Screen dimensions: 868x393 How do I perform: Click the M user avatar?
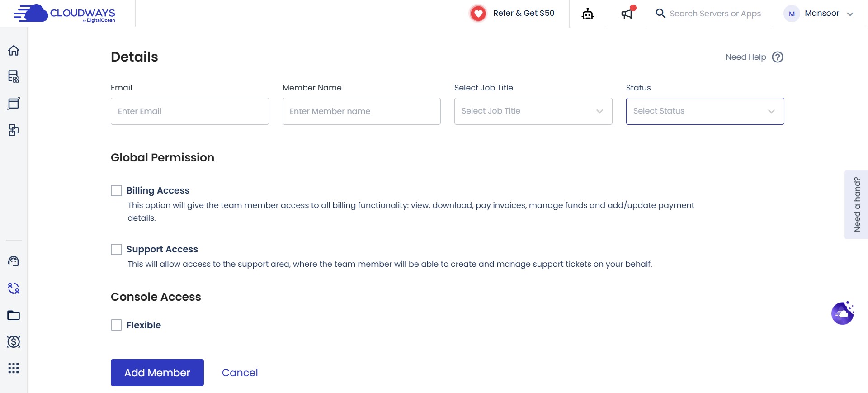[x=792, y=14]
